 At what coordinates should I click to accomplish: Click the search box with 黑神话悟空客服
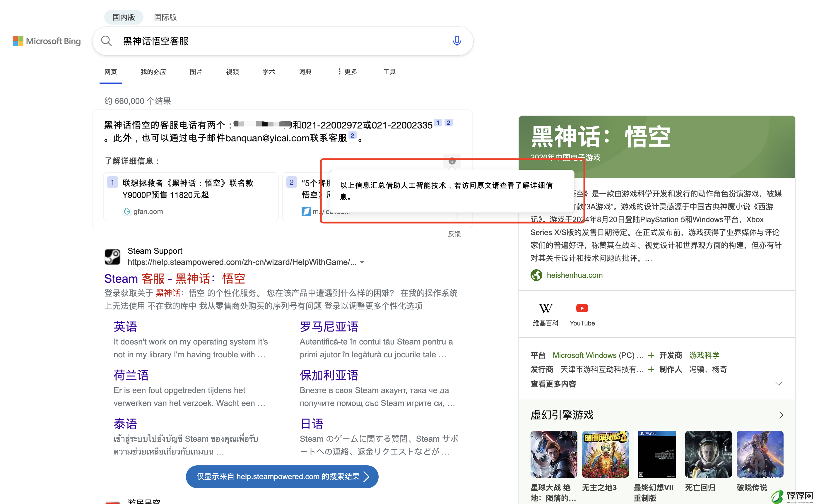(283, 41)
